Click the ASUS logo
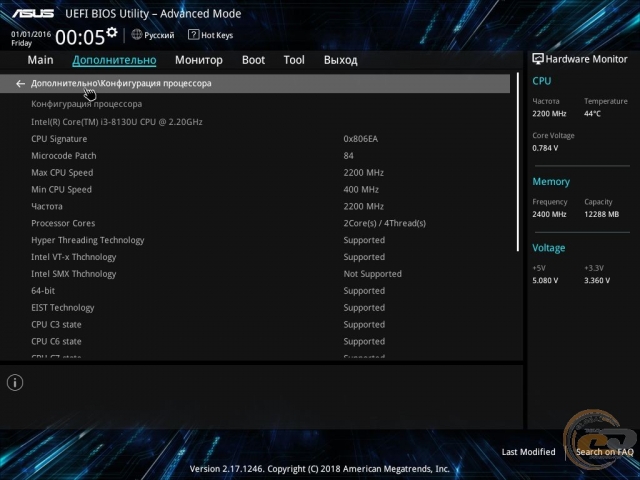Image resolution: width=640 pixels, height=480 pixels. click(x=33, y=14)
